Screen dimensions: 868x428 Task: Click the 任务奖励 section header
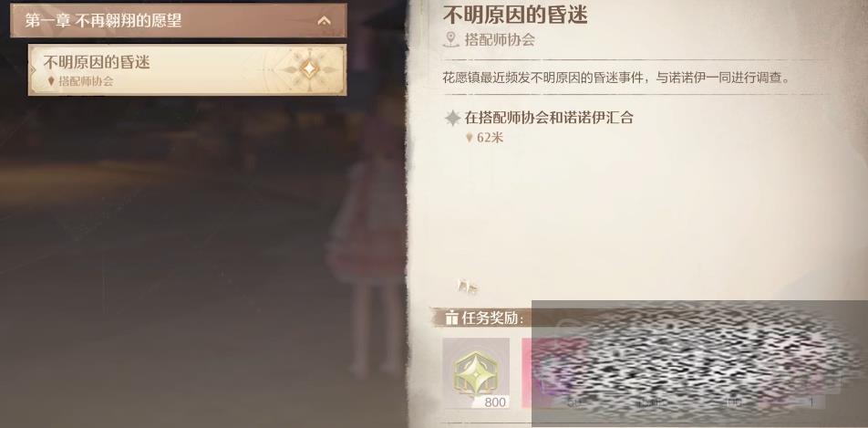[492, 318]
